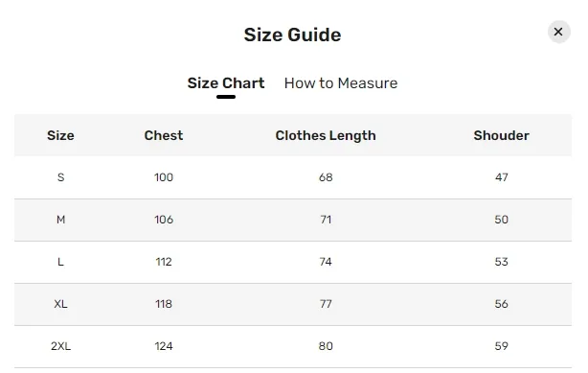
Task: Click shoulder value 56 in XL row
Action: [502, 304]
